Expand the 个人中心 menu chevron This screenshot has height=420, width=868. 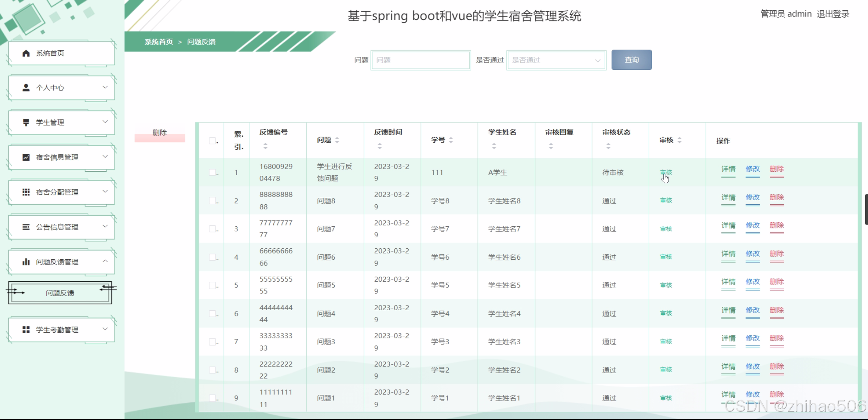105,87
